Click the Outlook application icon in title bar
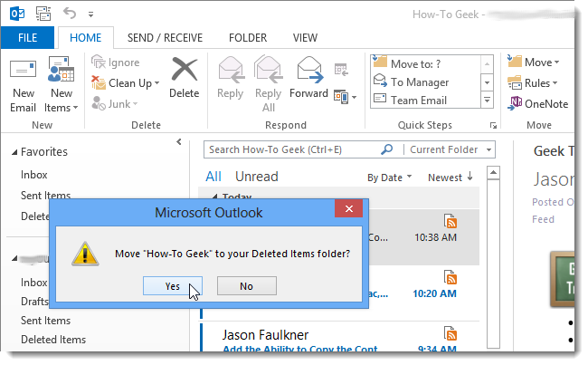The image size is (588, 365). click(x=17, y=14)
